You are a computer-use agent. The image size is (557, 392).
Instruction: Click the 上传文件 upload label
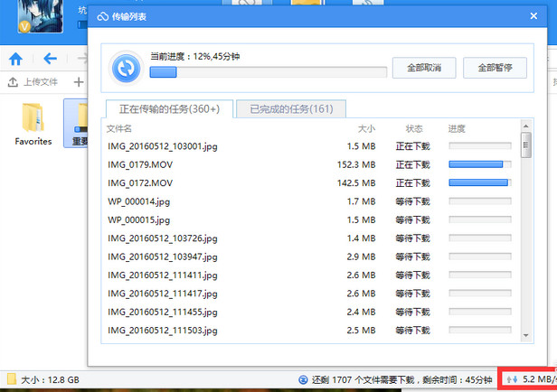[40, 82]
